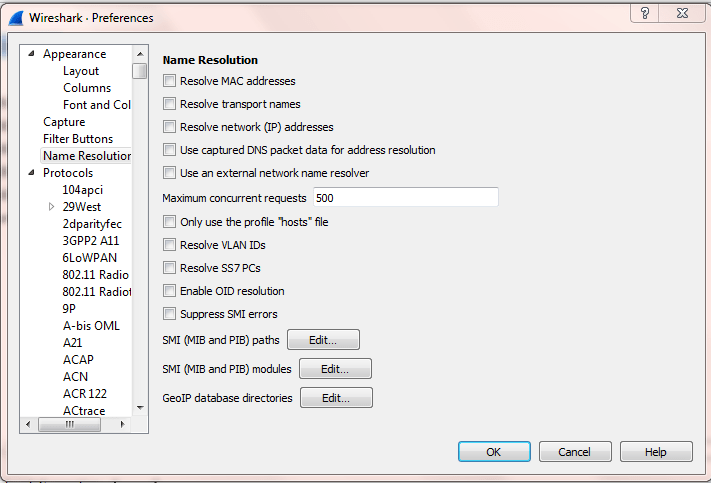This screenshot has height=483, width=711.
Task: Select Capture in the preferences tree
Action: coord(64,122)
